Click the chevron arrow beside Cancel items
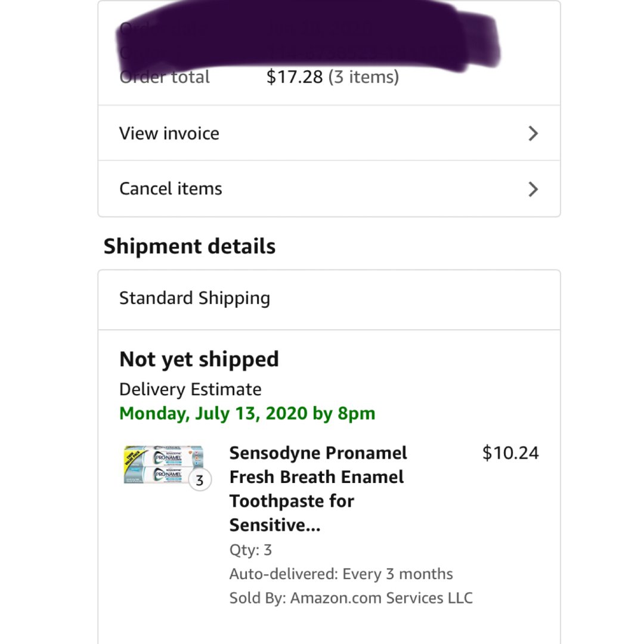This screenshot has height=644, width=644. pyautogui.click(x=533, y=189)
